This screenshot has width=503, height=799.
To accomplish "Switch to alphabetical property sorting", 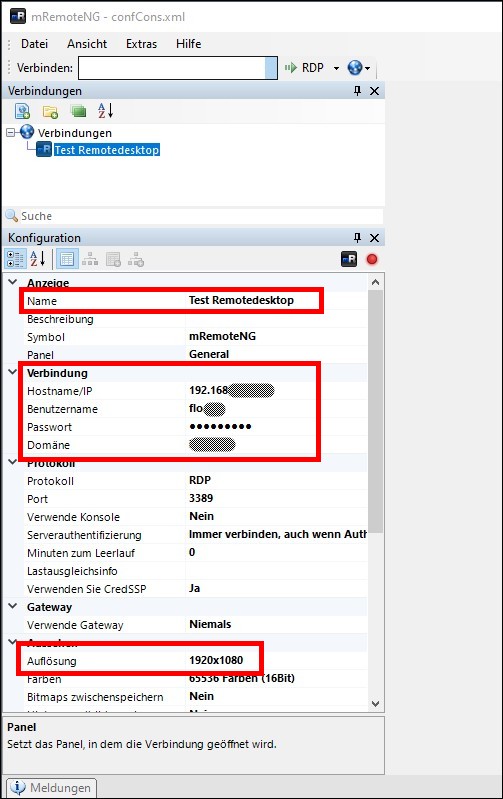I will coord(37,259).
